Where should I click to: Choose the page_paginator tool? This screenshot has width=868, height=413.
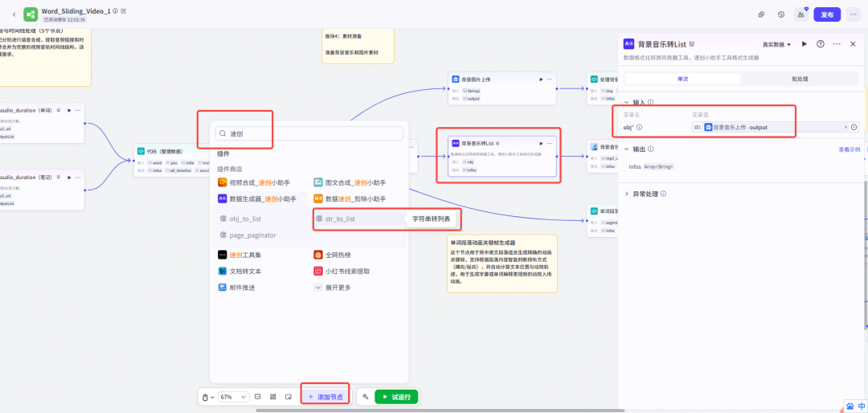point(248,235)
